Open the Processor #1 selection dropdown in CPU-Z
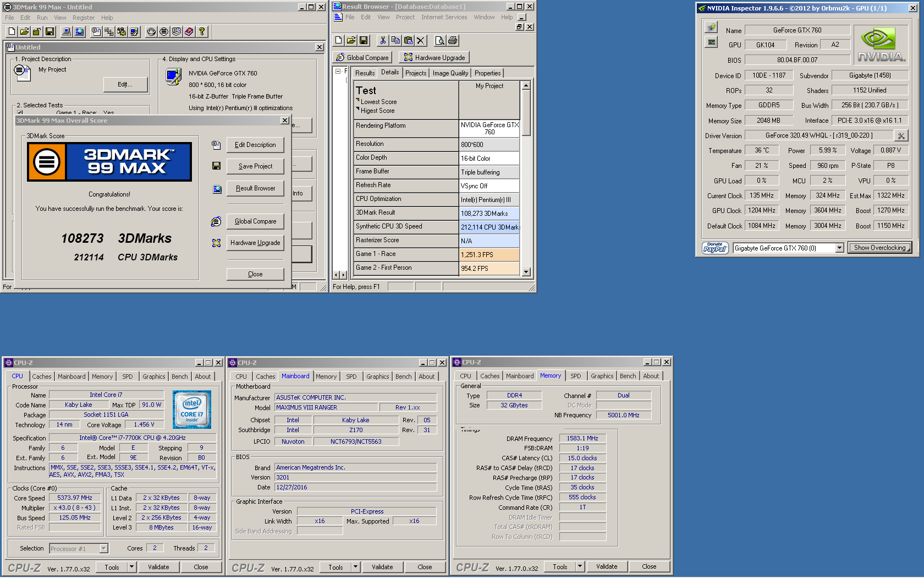Viewport: 924px width, 578px height. click(x=103, y=549)
